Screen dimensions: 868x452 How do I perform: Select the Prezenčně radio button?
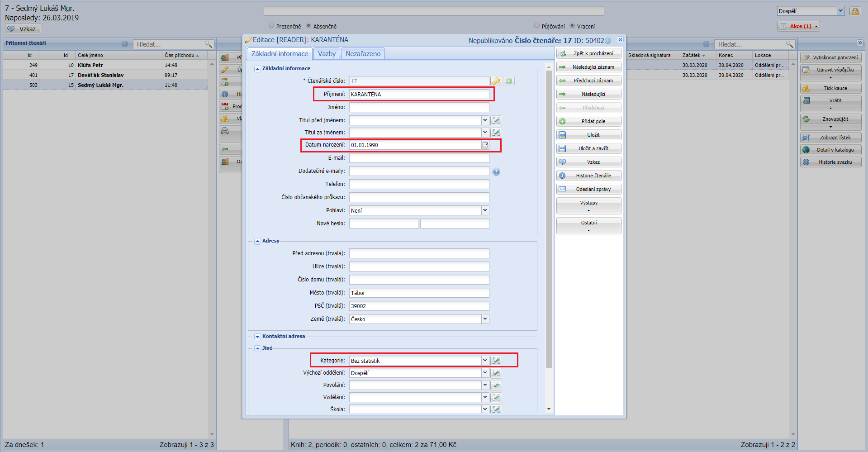pos(271,26)
